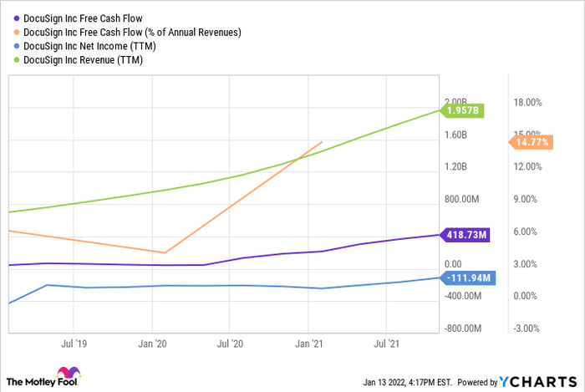Click the 800.00M axis label
The image size is (585, 392).
coord(461,199)
